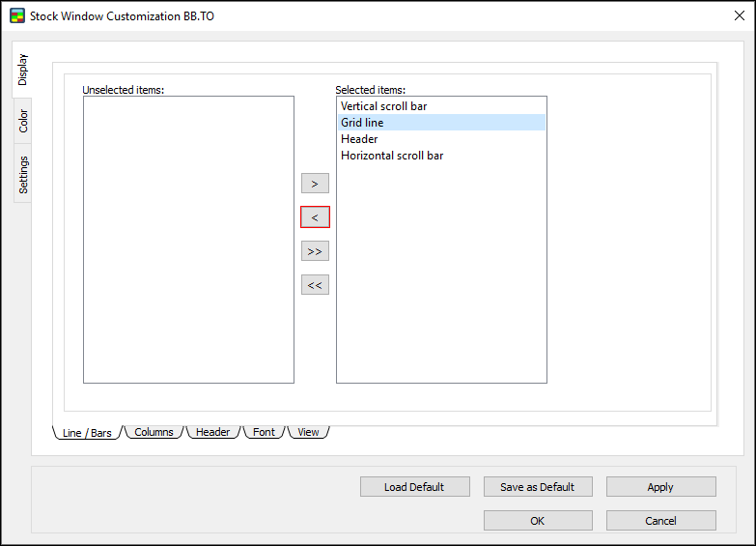Select the 'Grid line' list item

[362, 123]
